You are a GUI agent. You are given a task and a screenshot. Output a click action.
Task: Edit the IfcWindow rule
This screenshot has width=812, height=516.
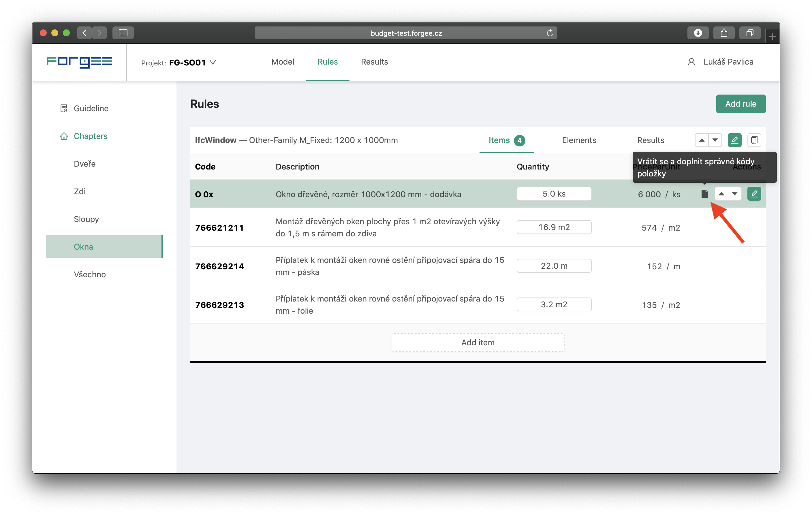[734, 140]
